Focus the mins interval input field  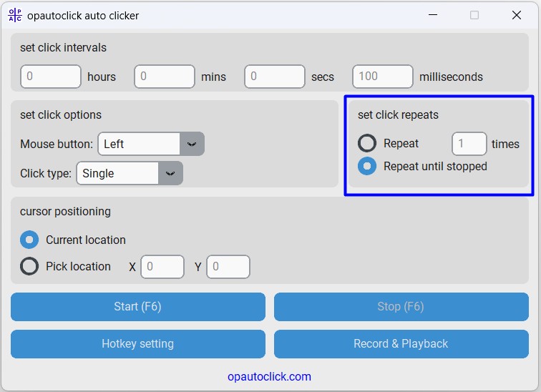pyautogui.click(x=165, y=77)
